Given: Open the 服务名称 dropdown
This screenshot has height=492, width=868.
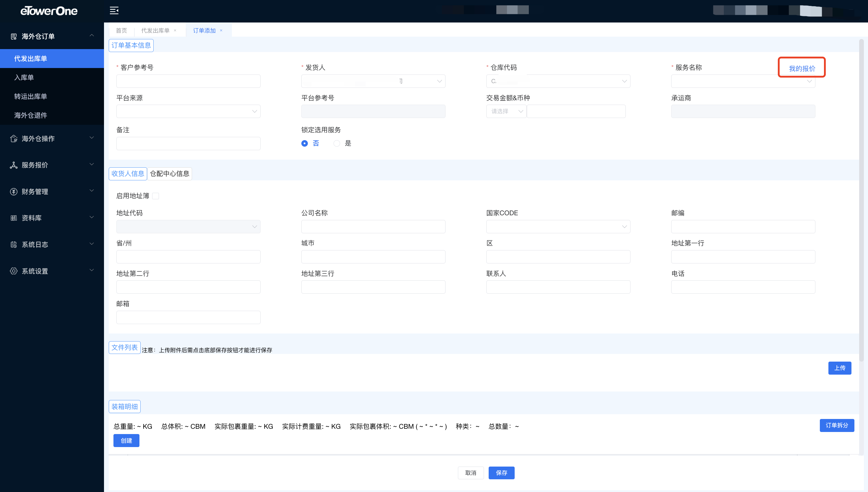Looking at the screenshot, I should [x=743, y=81].
